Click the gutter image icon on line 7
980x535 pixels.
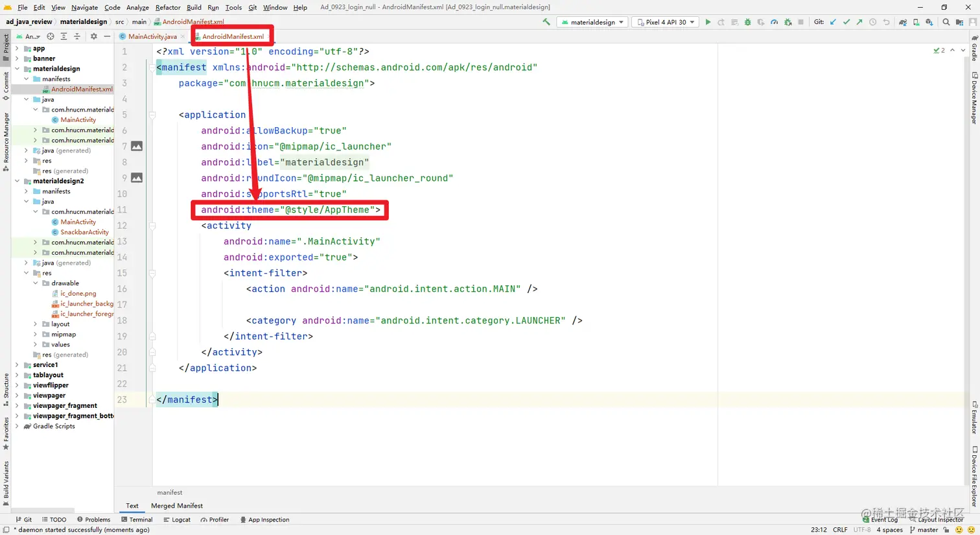pyautogui.click(x=137, y=146)
